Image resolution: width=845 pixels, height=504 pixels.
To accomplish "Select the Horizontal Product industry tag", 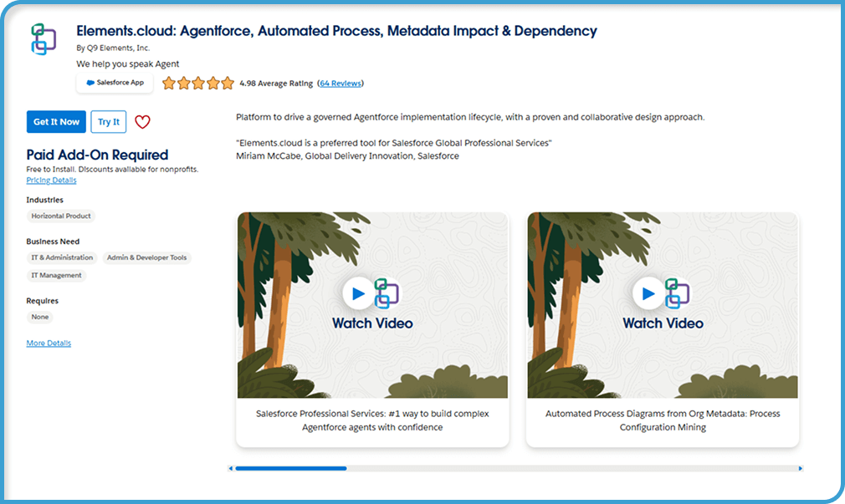I will pyautogui.click(x=61, y=216).
